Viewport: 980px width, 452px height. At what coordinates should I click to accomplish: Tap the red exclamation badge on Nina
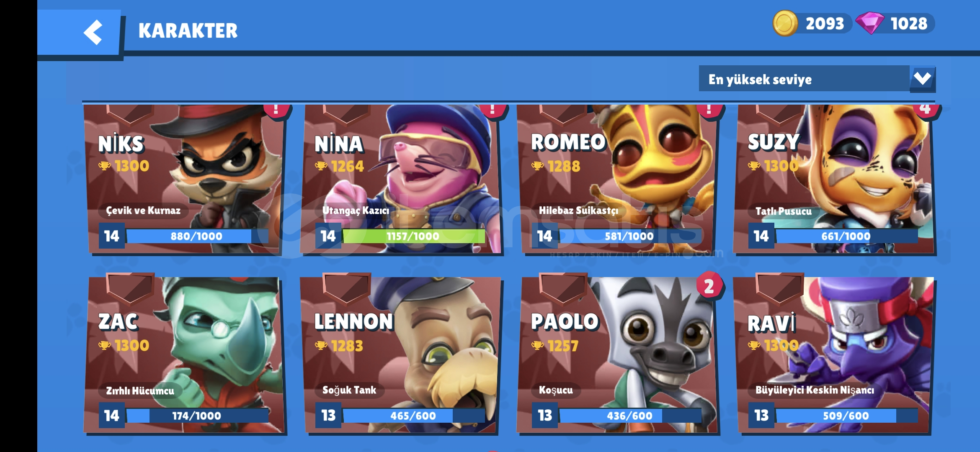click(493, 110)
